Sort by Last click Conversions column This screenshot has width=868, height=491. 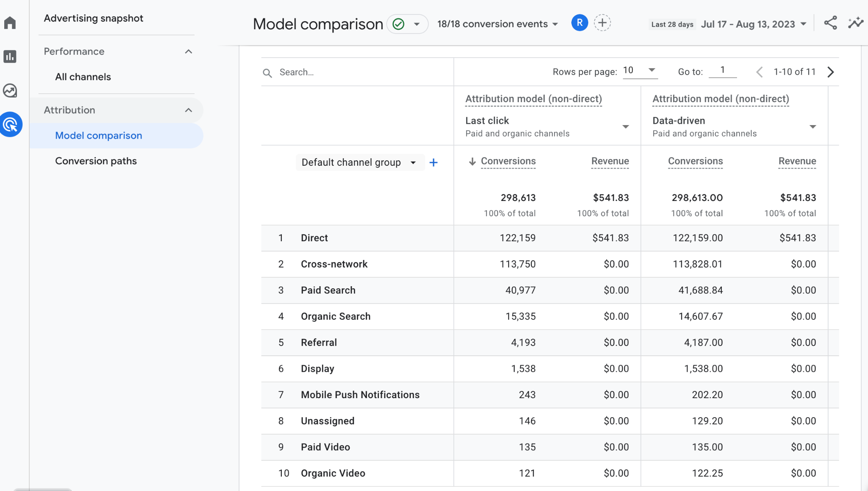click(508, 161)
